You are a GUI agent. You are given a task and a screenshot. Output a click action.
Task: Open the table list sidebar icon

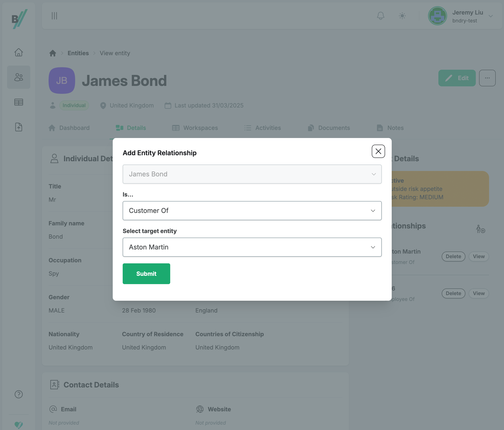tap(19, 102)
